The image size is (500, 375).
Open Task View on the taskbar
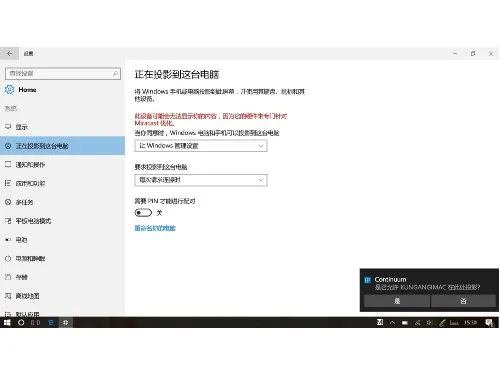35,322
